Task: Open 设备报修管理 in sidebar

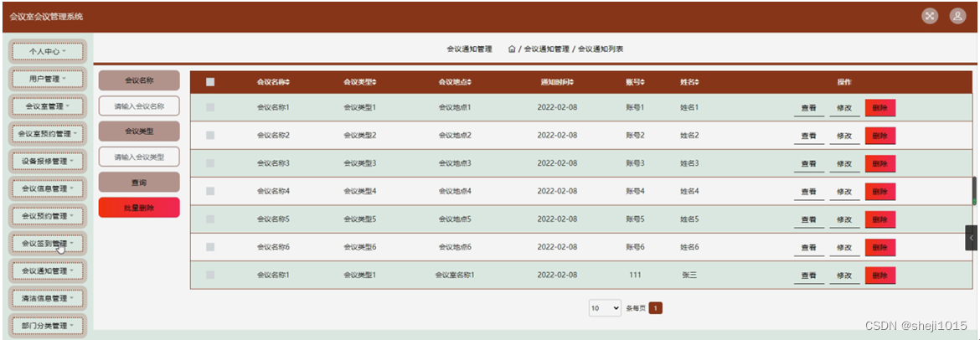Action: point(48,162)
